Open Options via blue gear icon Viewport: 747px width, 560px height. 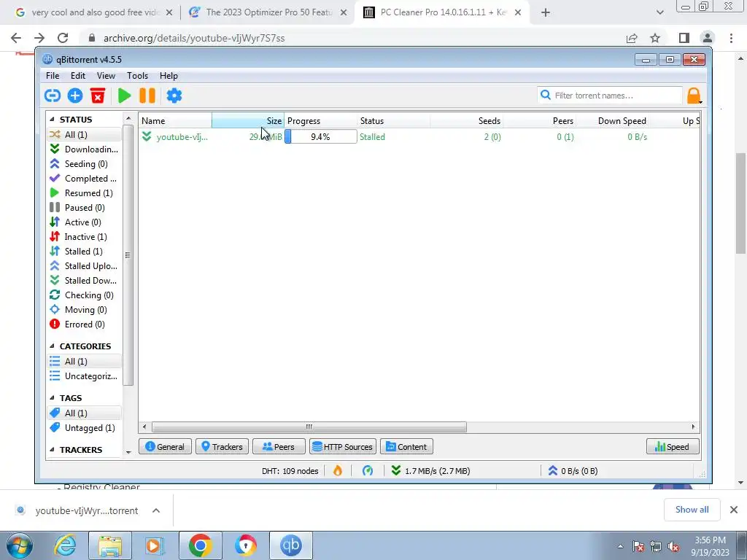(174, 96)
